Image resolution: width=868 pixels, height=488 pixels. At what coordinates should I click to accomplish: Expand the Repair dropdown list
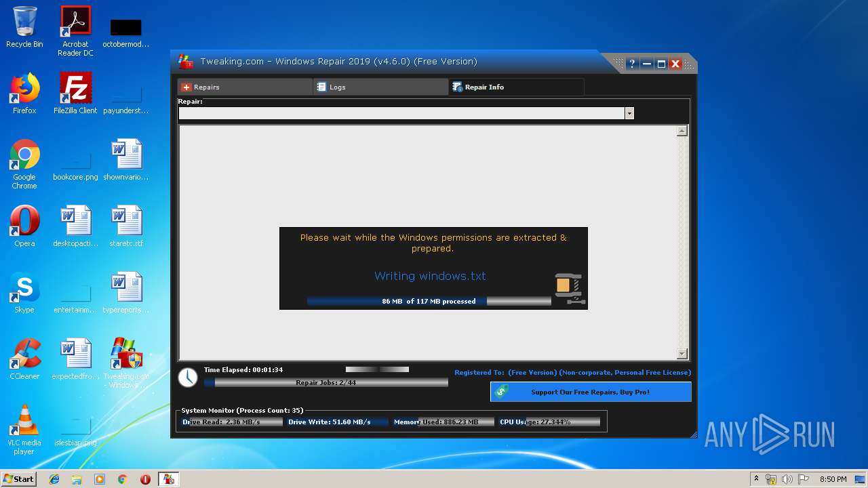click(629, 113)
